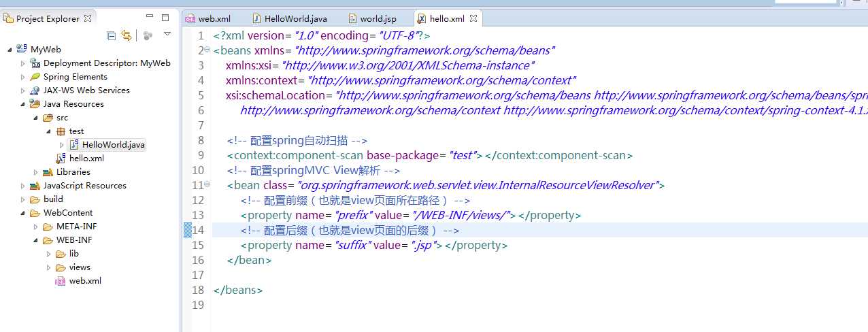868x332 pixels.
Task: Collapse all nodes in Project Explorer
Action: tap(111, 35)
